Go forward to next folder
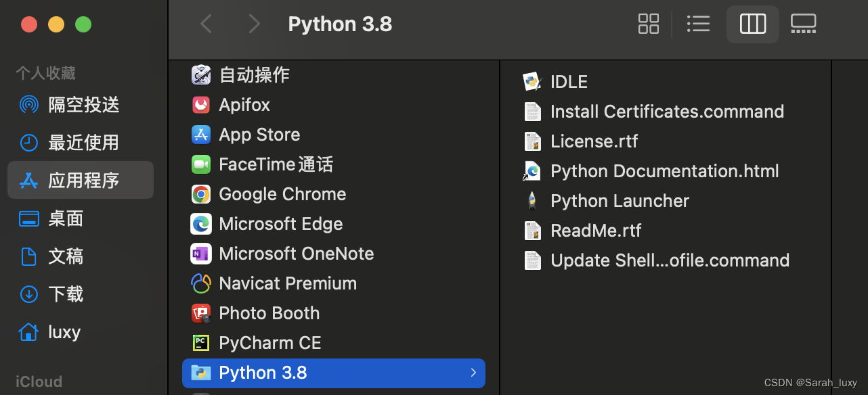 [255, 24]
